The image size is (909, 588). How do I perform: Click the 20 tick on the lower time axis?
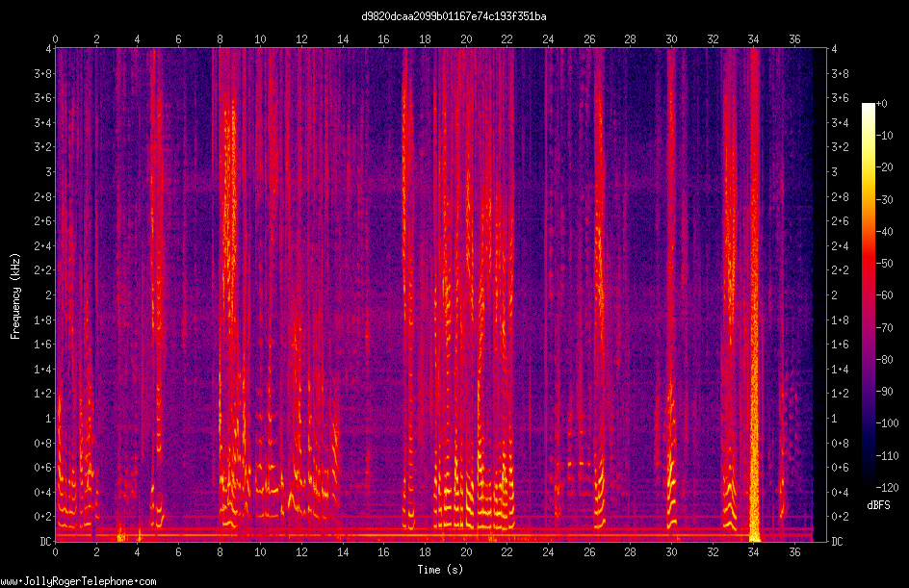466,552
